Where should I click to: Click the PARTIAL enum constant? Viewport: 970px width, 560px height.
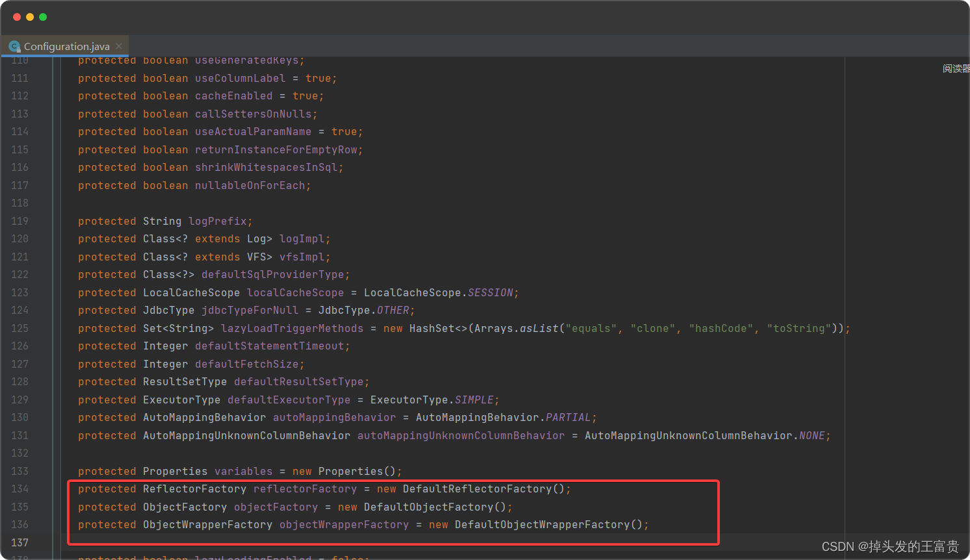click(x=568, y=417)
